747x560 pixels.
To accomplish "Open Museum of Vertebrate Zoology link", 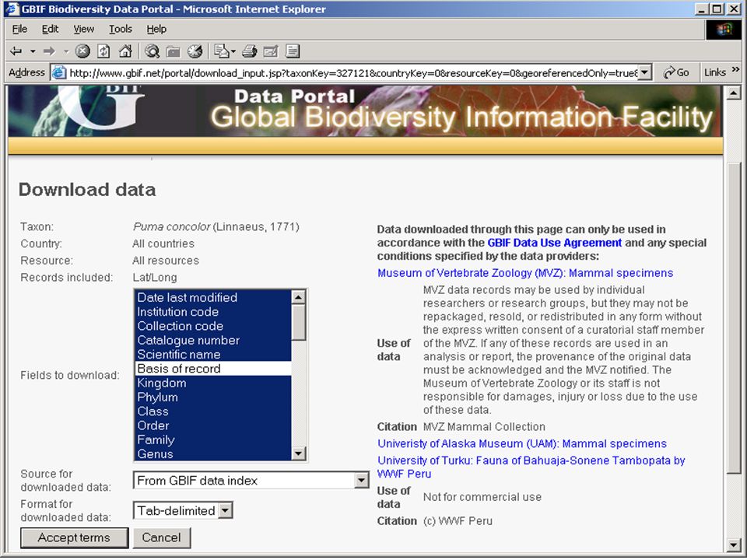I will [x=525, y=273].
